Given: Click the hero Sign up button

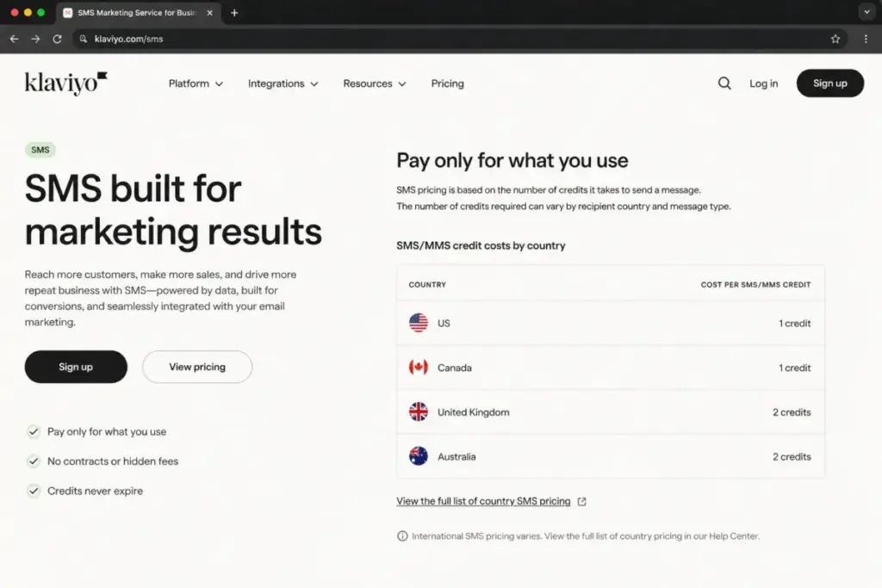Looking at the screenshot, I should [x=76, y=367].
